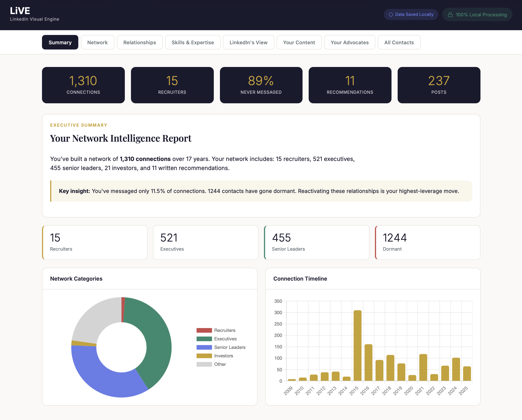The image size is (522, 420).
Task: Click the lock icon in the Local Processing badge
Action: (x=451, y=15)
